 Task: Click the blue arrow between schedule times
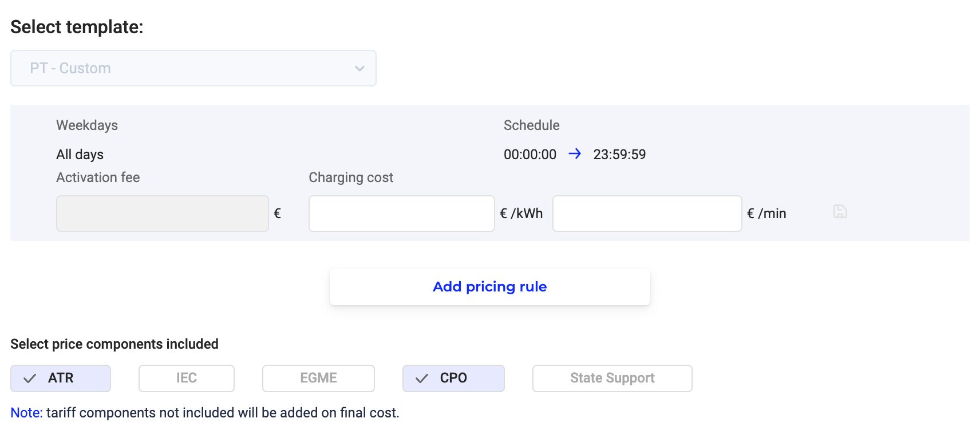point(575,153)
